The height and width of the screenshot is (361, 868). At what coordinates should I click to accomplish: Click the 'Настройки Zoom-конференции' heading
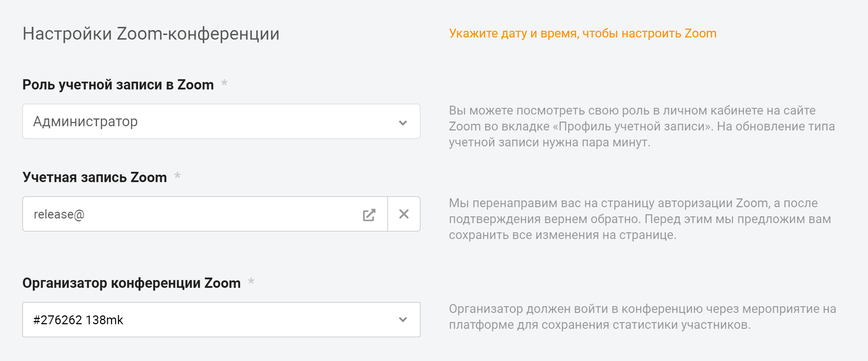151,34
